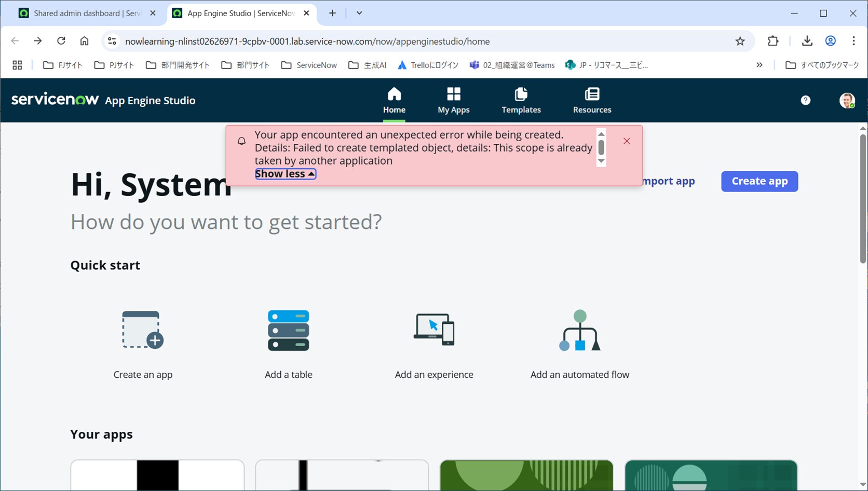Go back in browser history
Image resolution: width=868 pixels, height=491 pixels.
point(15,41)
